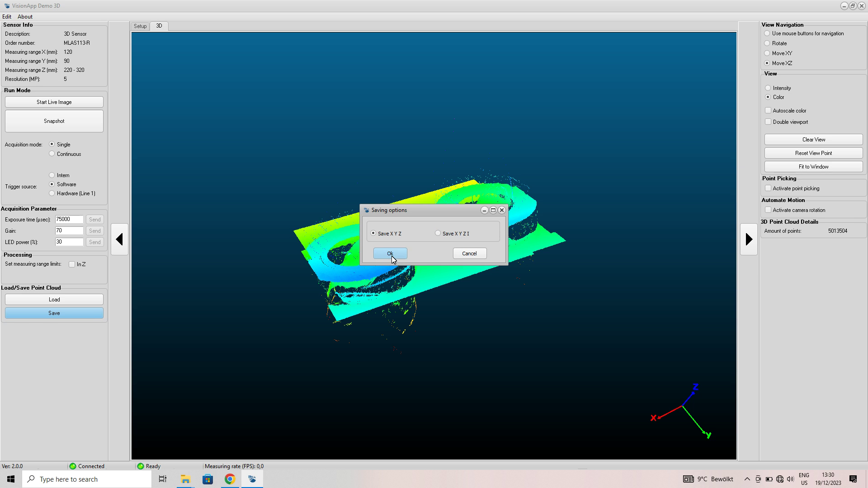This screenshot has width=868, height=488.
Task: Enable Activate point picking checkbox
Action: pos(768,188)
